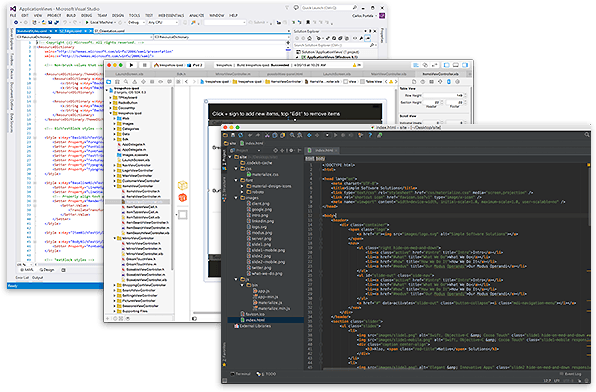Show Xcode standard editor icon
The height and width of the screenshot is (392, 596).
pyautogui.click(x=415, y=65)
